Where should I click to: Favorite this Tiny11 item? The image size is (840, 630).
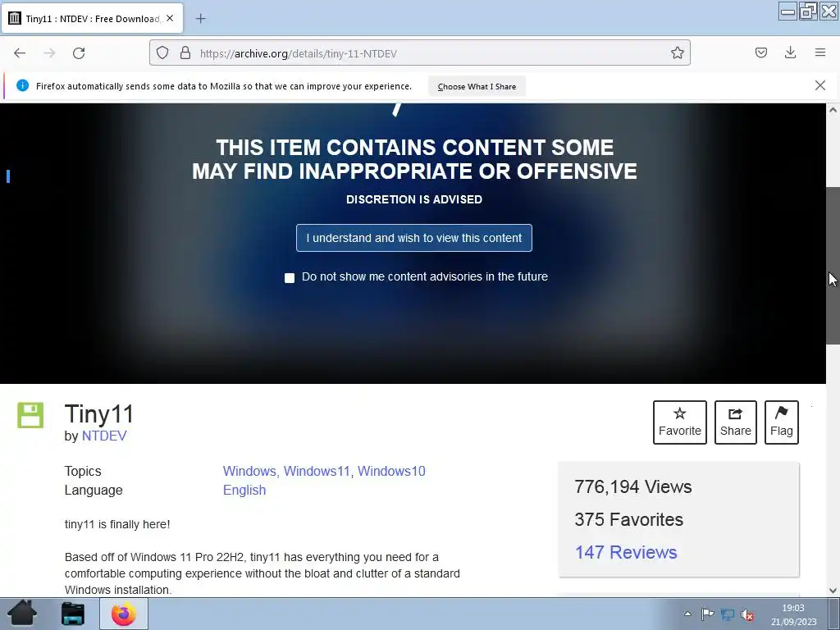pyautogui.click(x=680, y=422)
